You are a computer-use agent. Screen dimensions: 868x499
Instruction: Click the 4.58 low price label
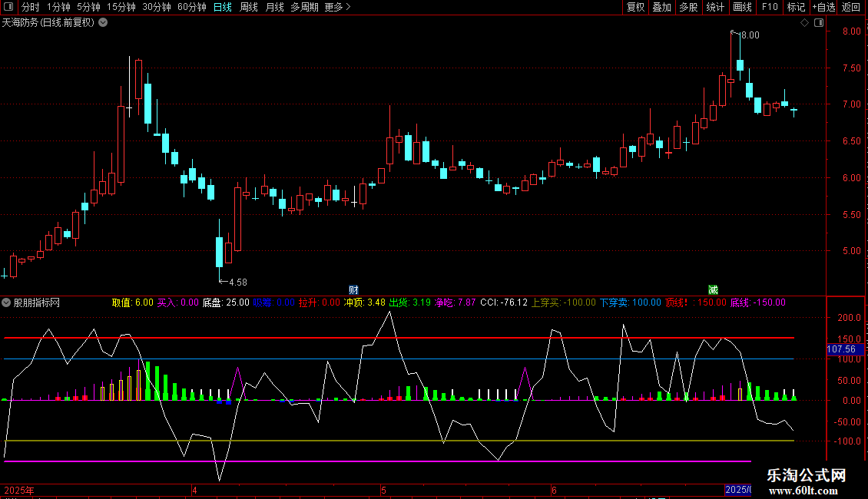[x=238, y=283]
